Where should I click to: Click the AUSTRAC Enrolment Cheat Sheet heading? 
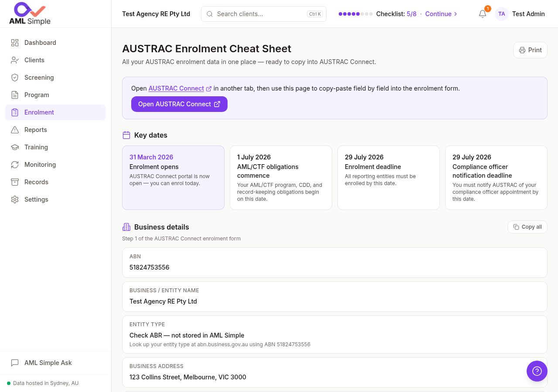207,48
